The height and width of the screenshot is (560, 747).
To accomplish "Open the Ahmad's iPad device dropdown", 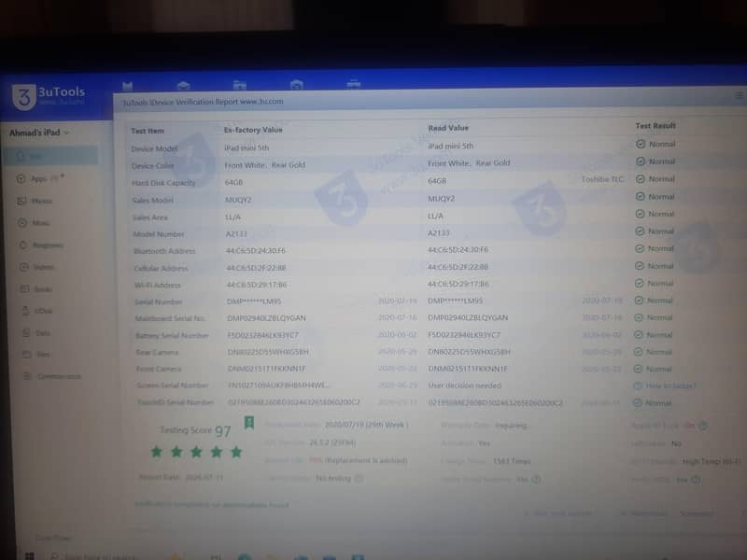I will point(39,133).
